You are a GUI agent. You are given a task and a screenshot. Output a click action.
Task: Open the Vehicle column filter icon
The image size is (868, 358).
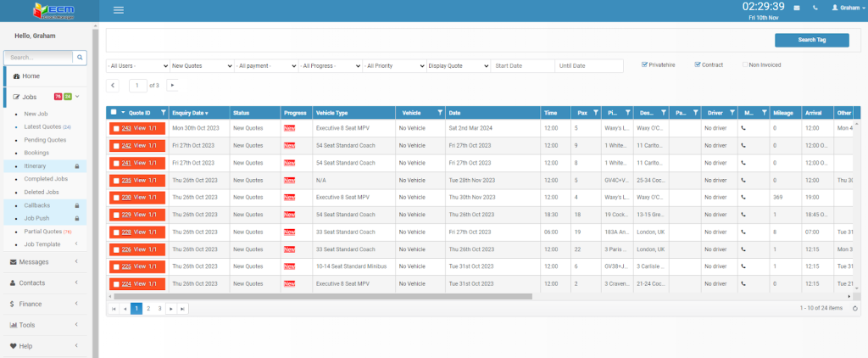click(439, 112)
